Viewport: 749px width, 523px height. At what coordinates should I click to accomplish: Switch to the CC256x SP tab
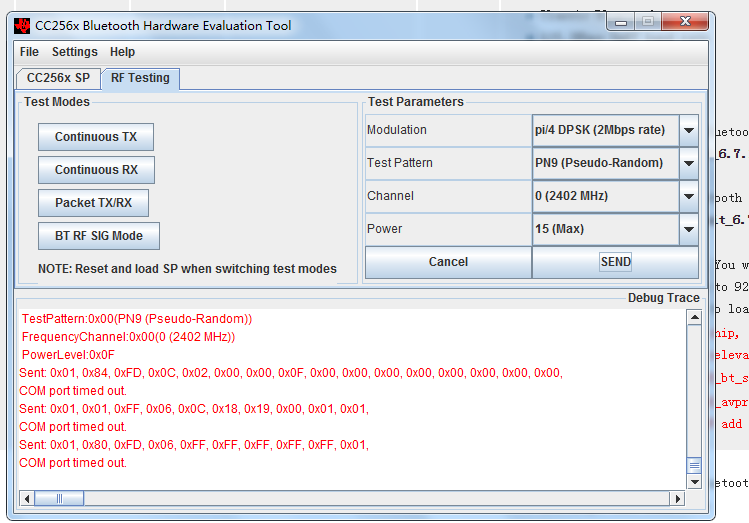click(x=58, y=78)
